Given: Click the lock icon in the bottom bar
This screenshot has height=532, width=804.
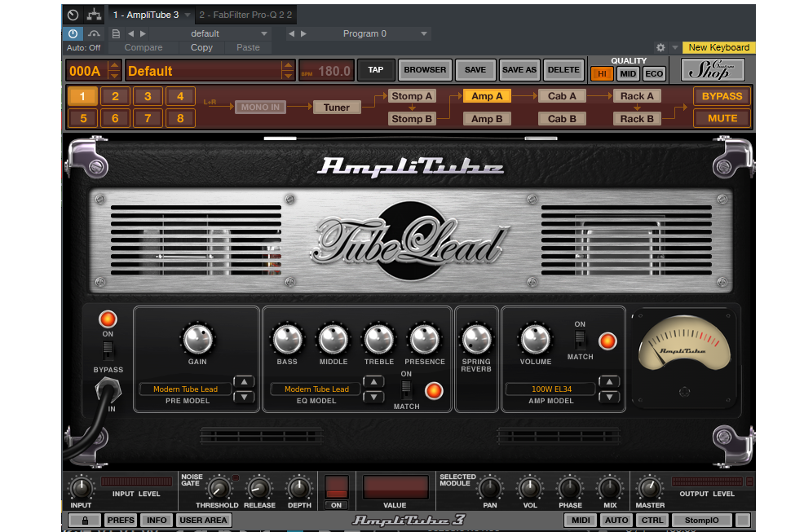Looking at the screenshot, I should [85, 521].
